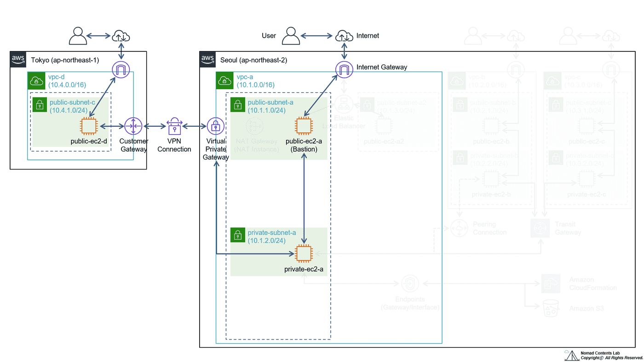Click the AWS logo beside Tokyo label
The width and height of the screenshot is (644, 362).
(x=18, y=59)
